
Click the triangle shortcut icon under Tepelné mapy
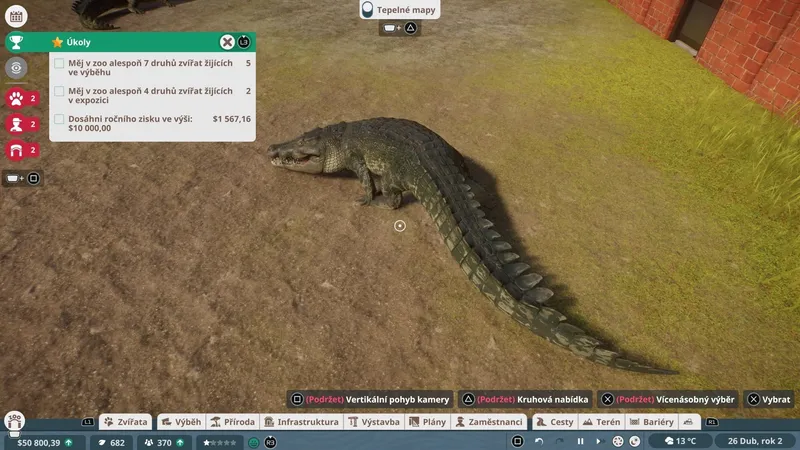click(411, 28)
